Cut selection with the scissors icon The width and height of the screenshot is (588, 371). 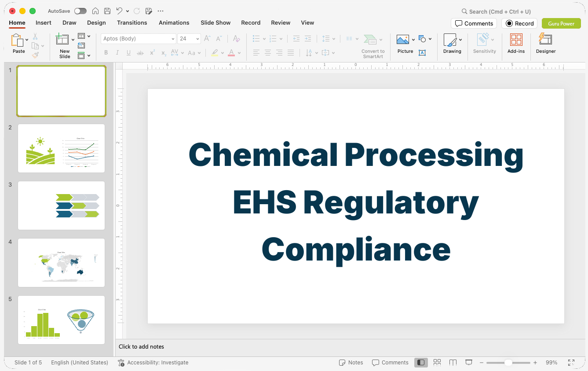(35, 37)
